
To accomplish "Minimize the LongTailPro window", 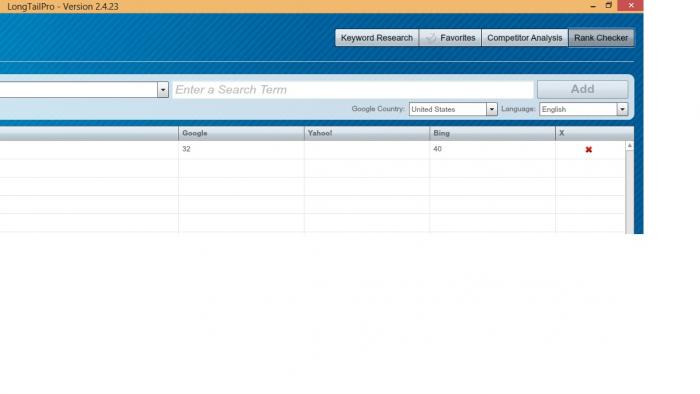I will [x=593, y=6].
